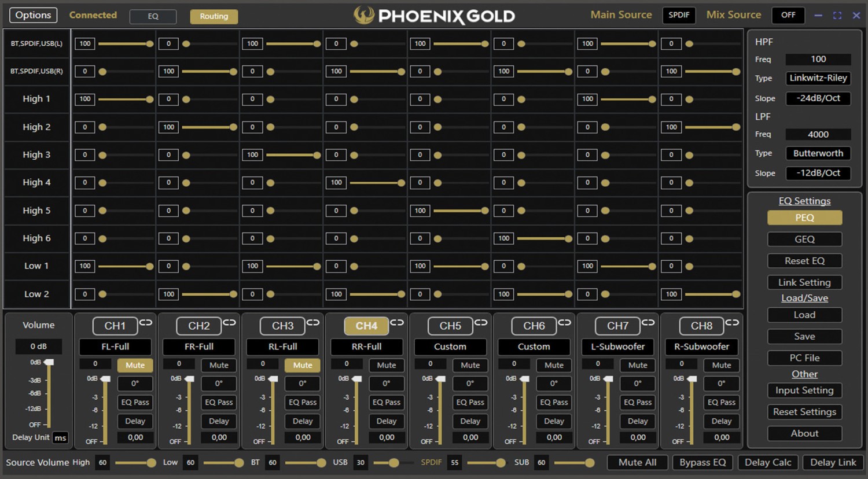Open LPF Type Butterworth dropdown
This screenshot has width=868, height=479.
(818, 153)
